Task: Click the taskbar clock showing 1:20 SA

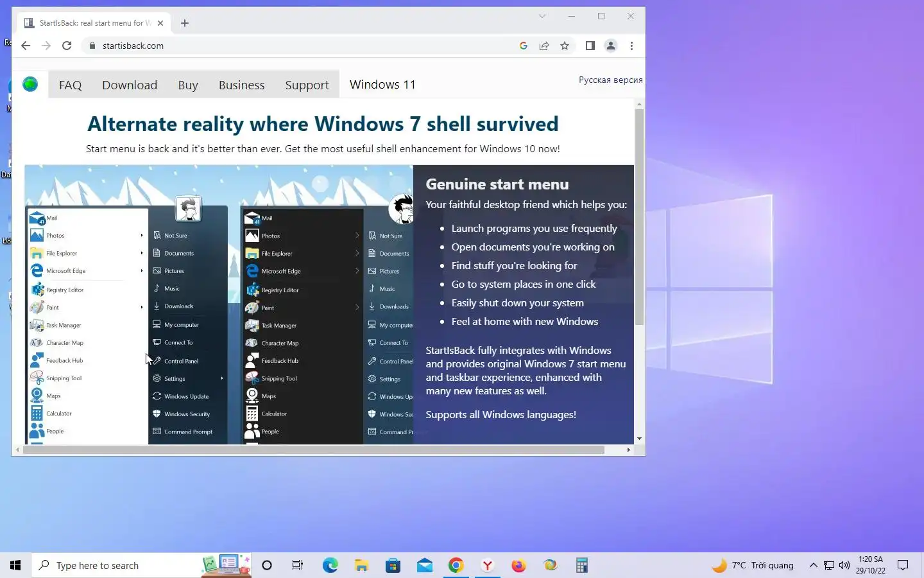Action: [x=870, y=565]
